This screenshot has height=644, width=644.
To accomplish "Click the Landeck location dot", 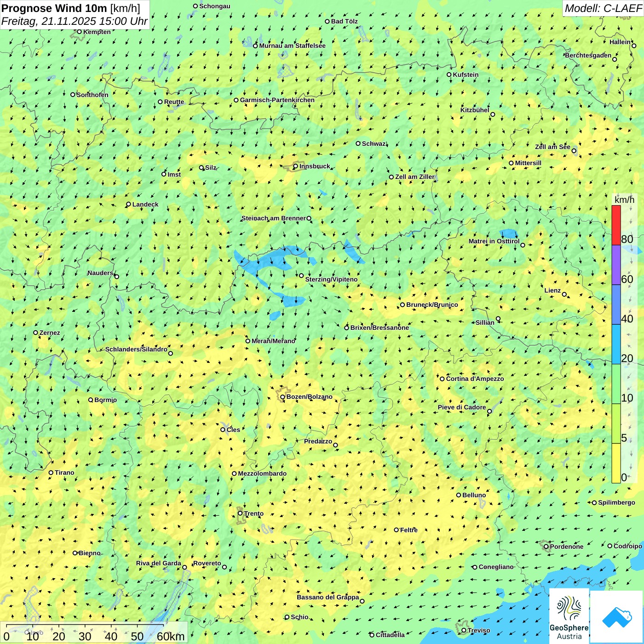I will (129, 204).
